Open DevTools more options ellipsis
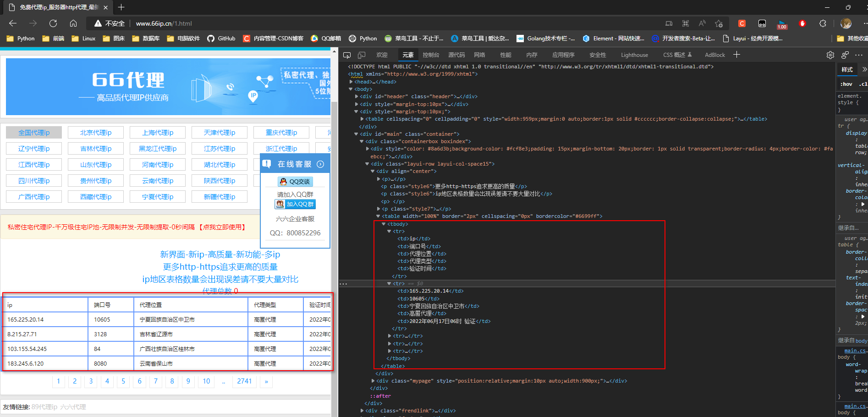The image size is (868, 417). pos(859,55)
